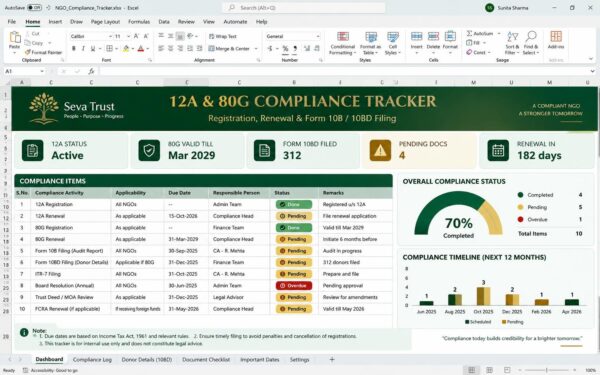Open the File menu
This screenshot has width=600, height=375.
[12, 22]
